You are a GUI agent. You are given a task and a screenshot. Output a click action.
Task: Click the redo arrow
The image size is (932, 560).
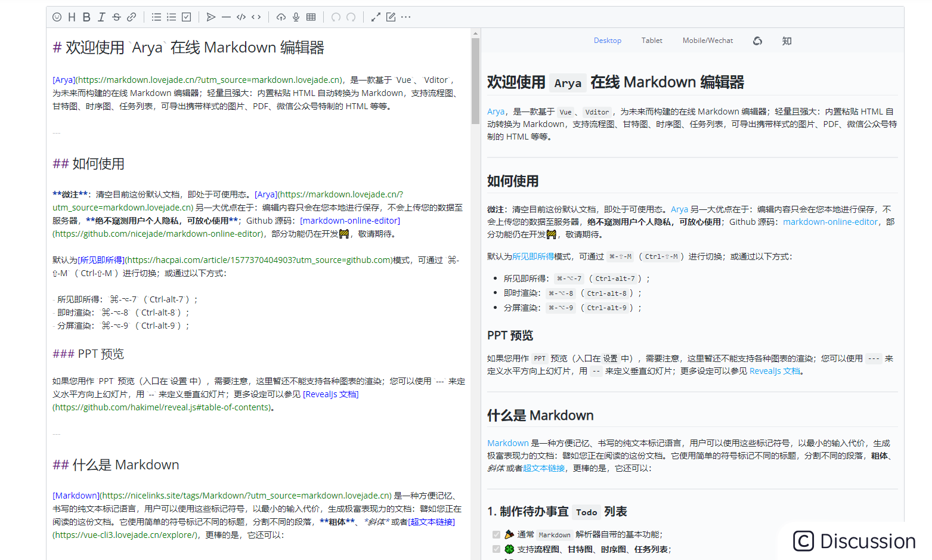pyautogui.click(x=351, y=17)
